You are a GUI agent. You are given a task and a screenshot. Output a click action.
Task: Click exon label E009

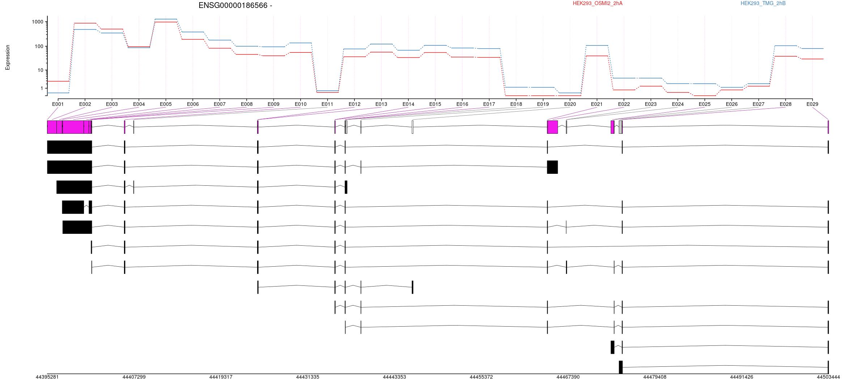pos(273,104)
